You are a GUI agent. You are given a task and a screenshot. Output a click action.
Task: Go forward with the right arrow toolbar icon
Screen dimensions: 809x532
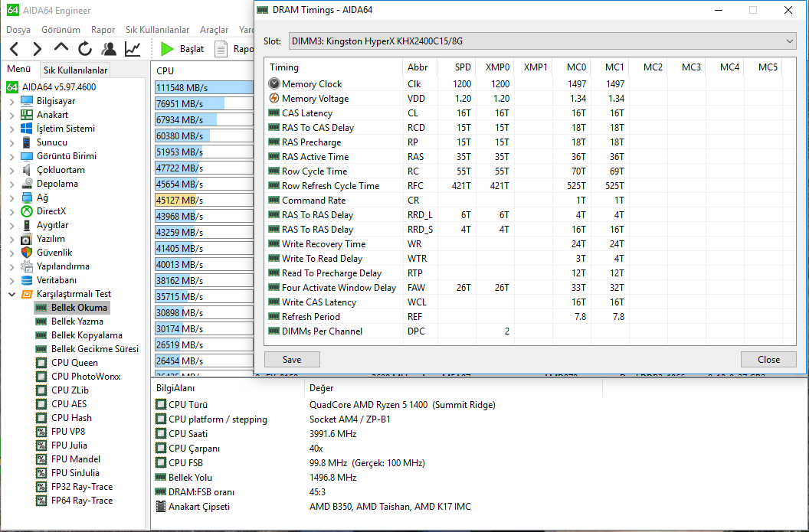click(x=37, y=49)
